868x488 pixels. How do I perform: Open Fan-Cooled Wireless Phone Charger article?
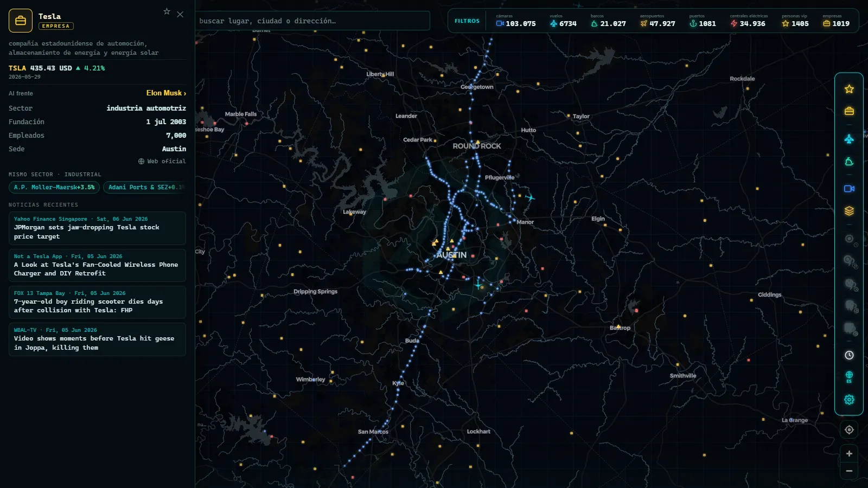coord(97,265)
